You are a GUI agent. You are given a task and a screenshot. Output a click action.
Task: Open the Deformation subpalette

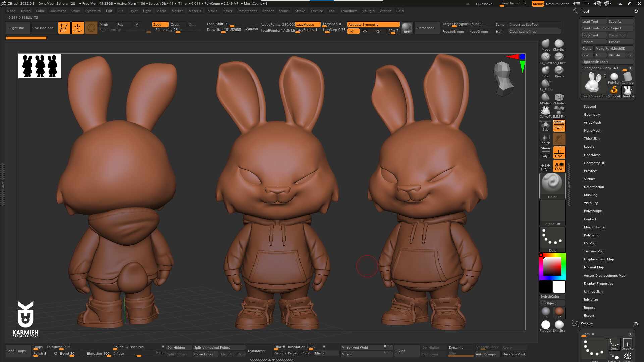594,187
